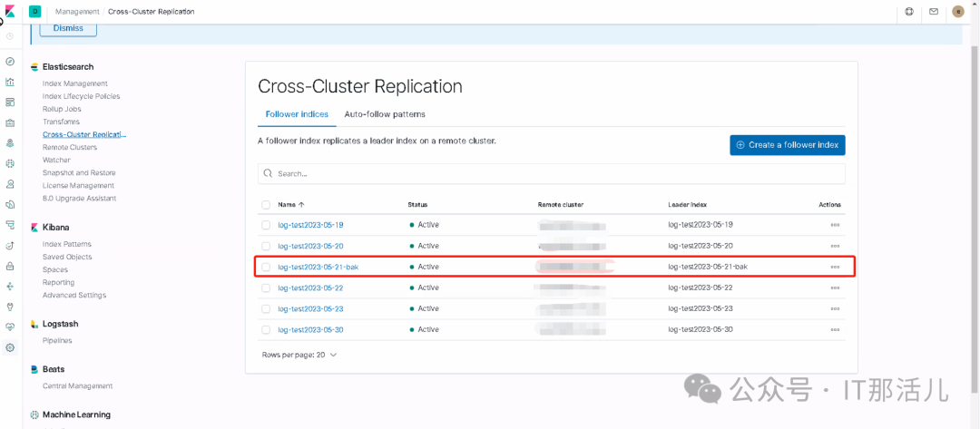Open Pipelines under Logstash
Image resolution: width=980 pixels, height=429 pixels.
[57, 340]
